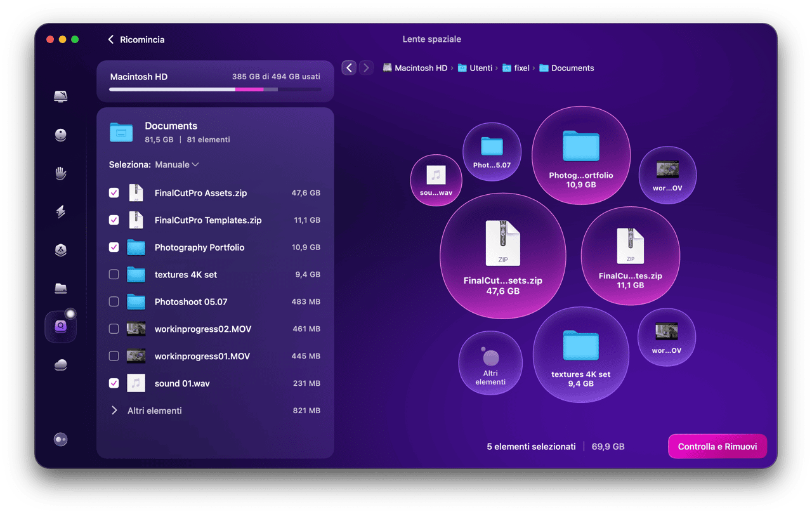Deselect the sound 01.wav checkbox
Screen dimensions: 812x514
point(114,383)
